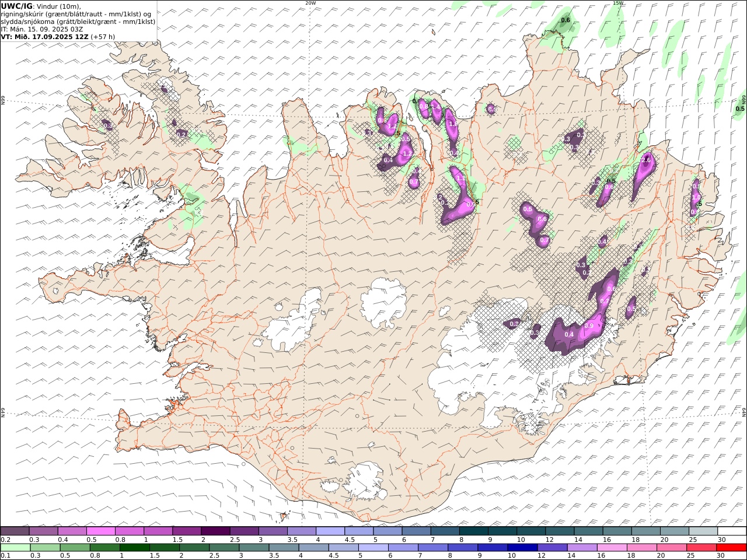Select the darkest purple 2–2.5 snow legend swatch
747x560 pixels.
coord(215,531)
